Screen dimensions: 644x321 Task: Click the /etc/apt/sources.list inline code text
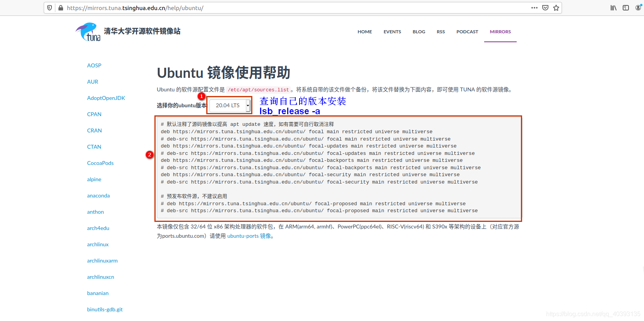[x=258, y=90]
